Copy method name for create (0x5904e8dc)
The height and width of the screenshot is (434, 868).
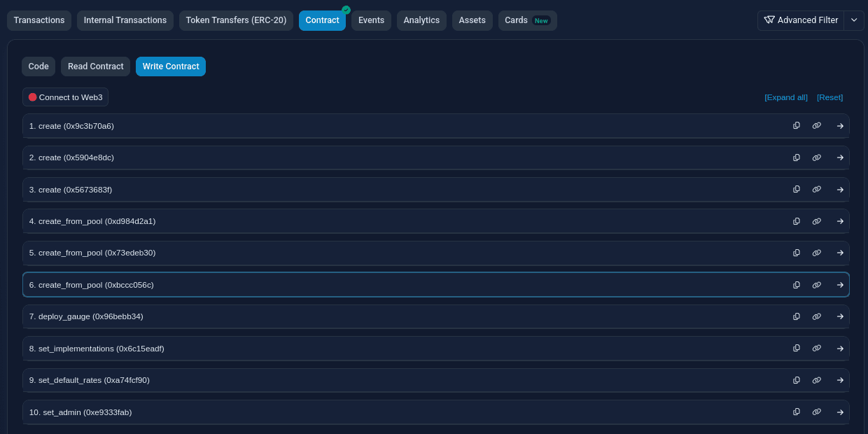[x=797, y=157]
